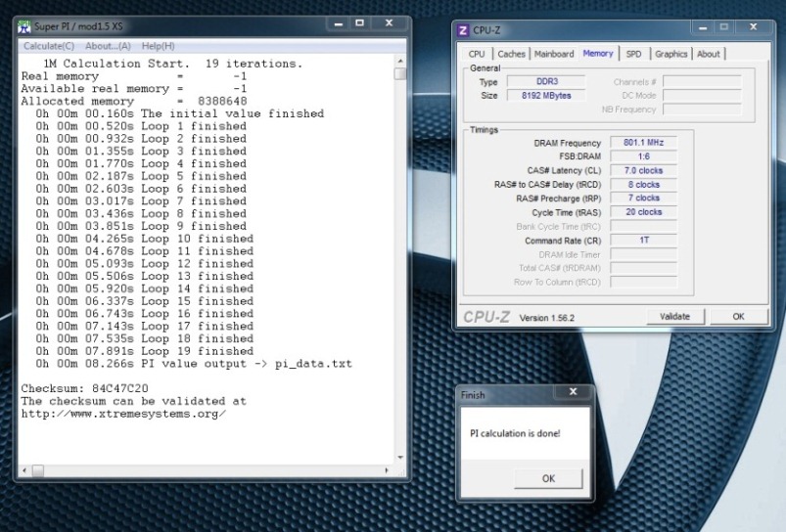Click '1M Calculation Start. 19 iterations.' line
Image resolution: width=786 pixels, height=532 pixels.
click(173, 64)
